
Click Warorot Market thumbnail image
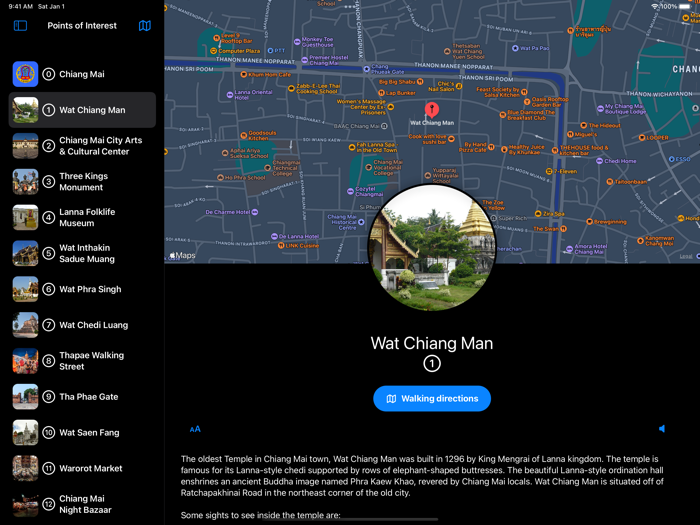[x=25, y=468]
